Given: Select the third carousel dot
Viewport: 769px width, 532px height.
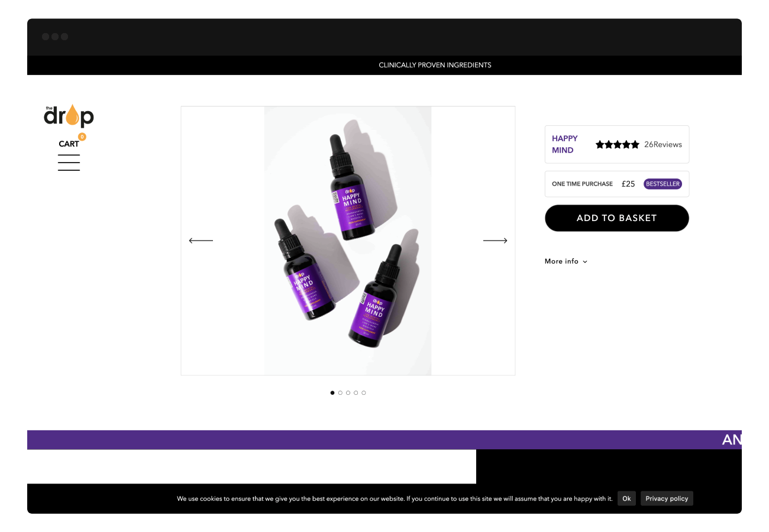Looking at the screenshot, I should (348, 392).
